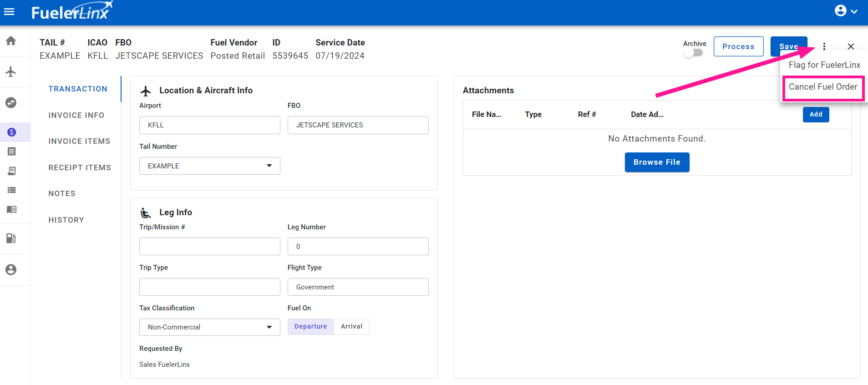Click the Leg Info heading

tap(176, 213)
